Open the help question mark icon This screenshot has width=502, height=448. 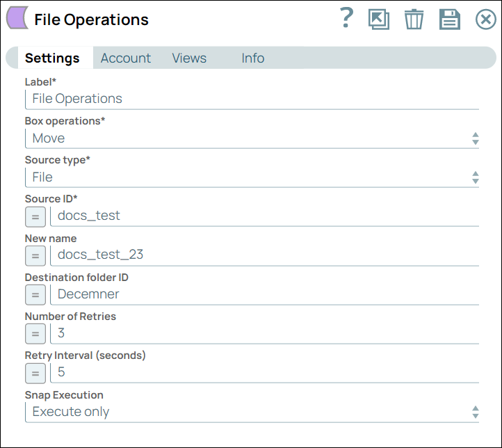coord(346,19)
